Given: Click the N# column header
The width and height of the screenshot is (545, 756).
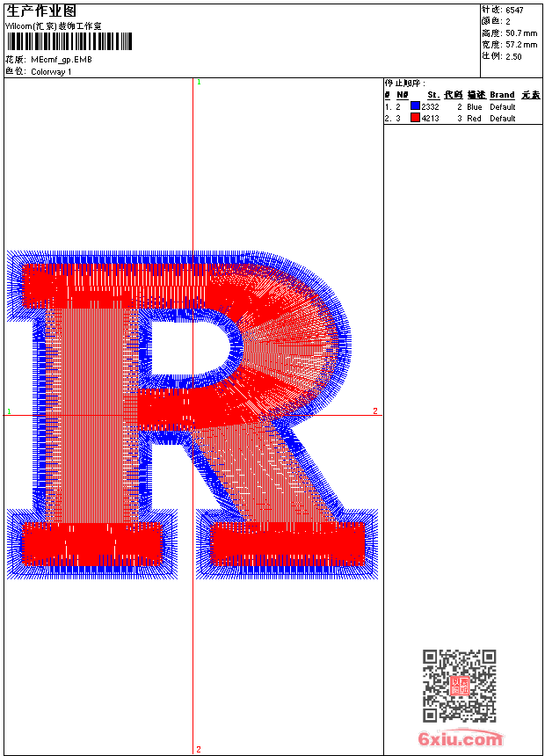Looking at the screenshot, I should 403,95.
